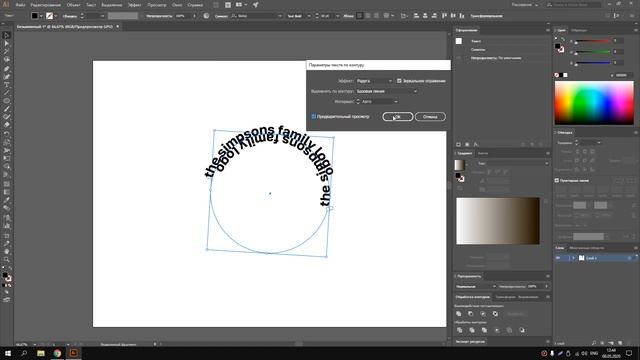Open the fill color dropdown in control bar
640x360 pixels.
(41, 16)
